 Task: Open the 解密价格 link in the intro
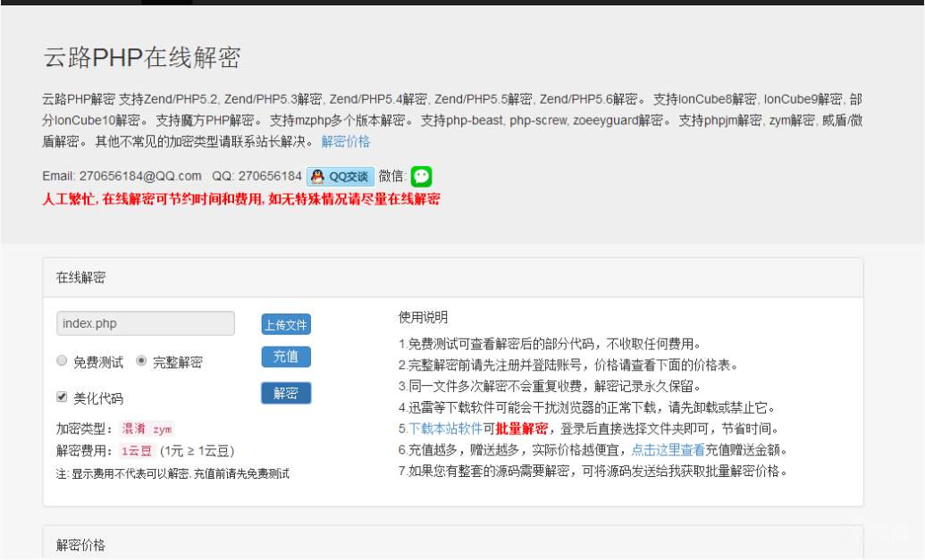346,141
